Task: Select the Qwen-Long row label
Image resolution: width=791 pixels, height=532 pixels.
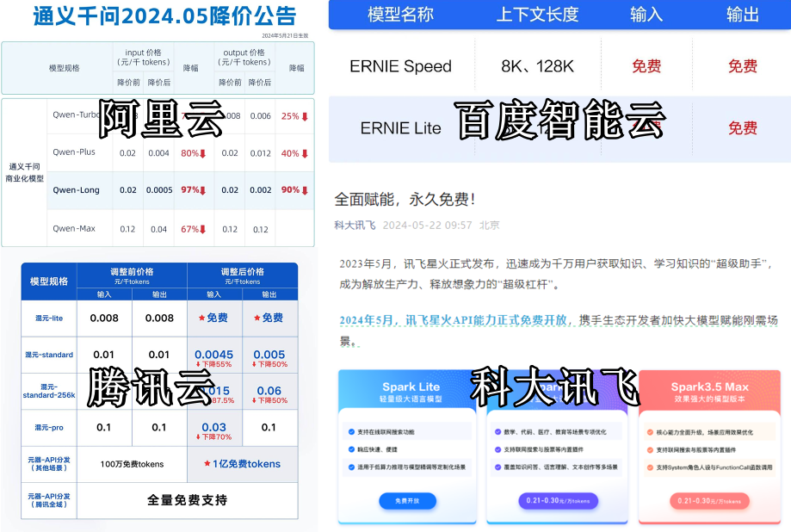Action: coord(74,190)
